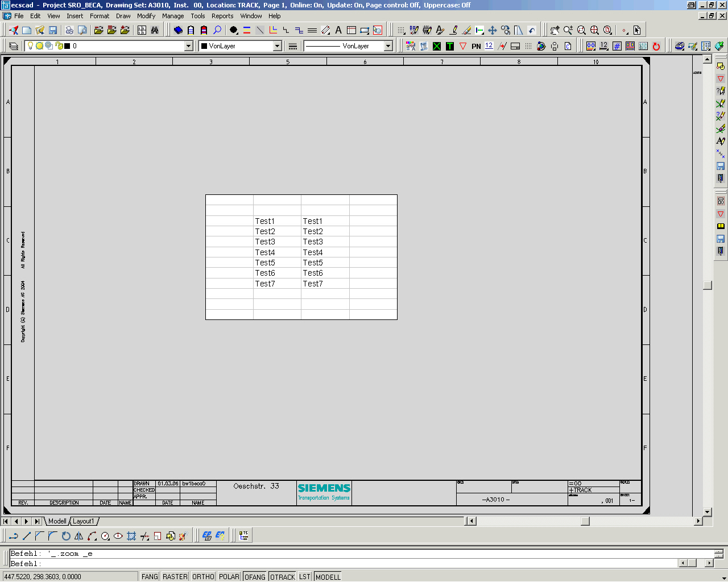Click the eraser icon in top toolbar
This screenshot has width=728, height=582.
[x=466, y=30]
